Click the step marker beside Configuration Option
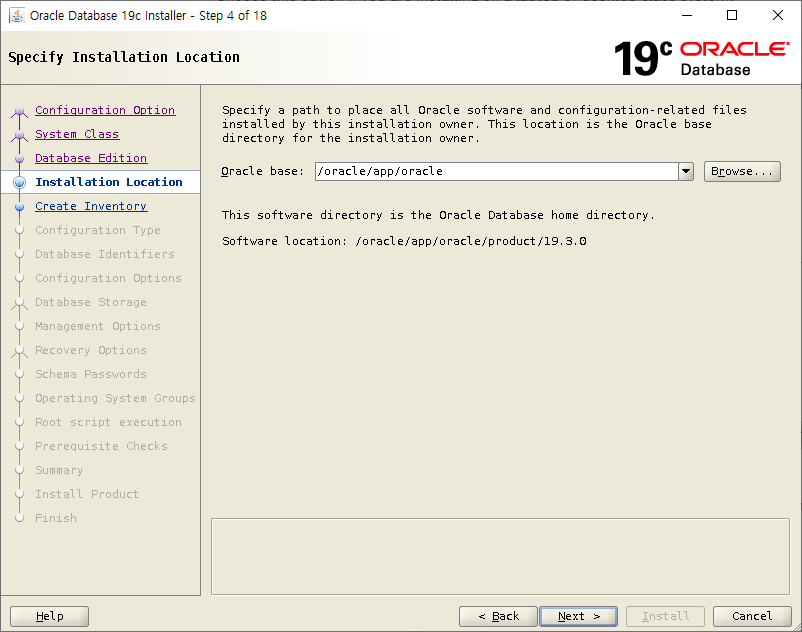 point(19,111)
